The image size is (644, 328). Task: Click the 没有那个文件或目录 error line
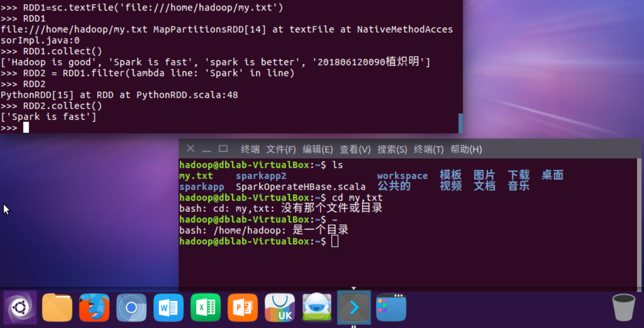281,209
